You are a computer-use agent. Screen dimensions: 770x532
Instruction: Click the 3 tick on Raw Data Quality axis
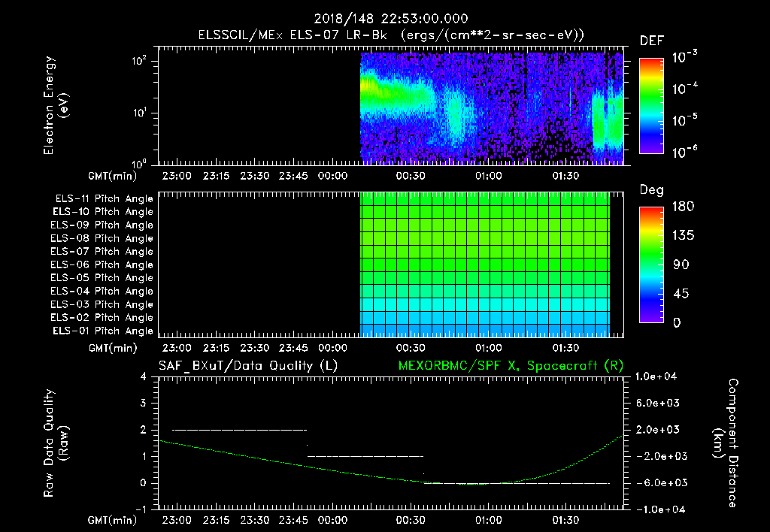[144, 404]
